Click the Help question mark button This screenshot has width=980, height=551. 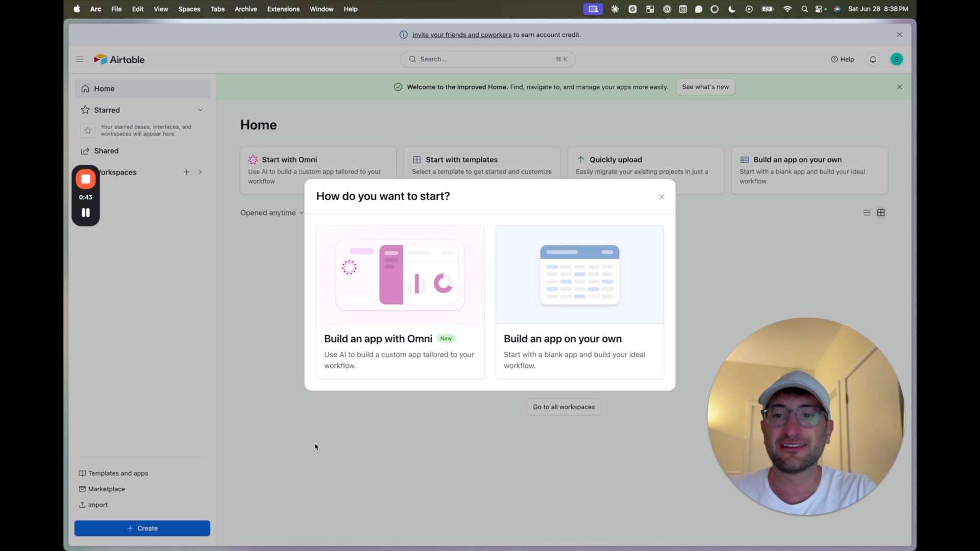(x=843, y=60)
